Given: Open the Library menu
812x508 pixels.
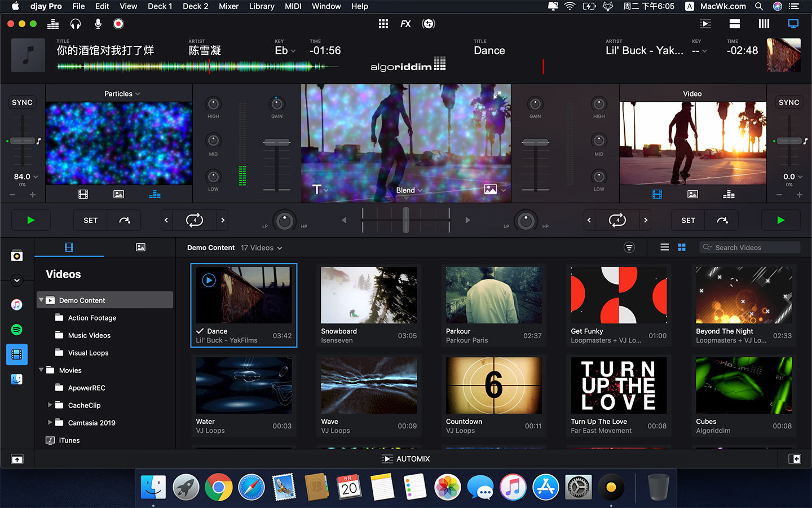Looking at the screenshot, I should tap(262, 6).
